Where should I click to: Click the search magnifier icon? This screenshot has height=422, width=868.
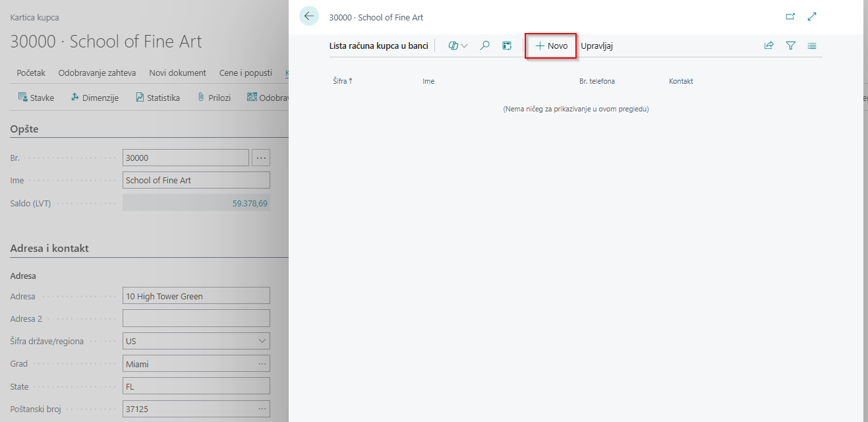(484, 46)
